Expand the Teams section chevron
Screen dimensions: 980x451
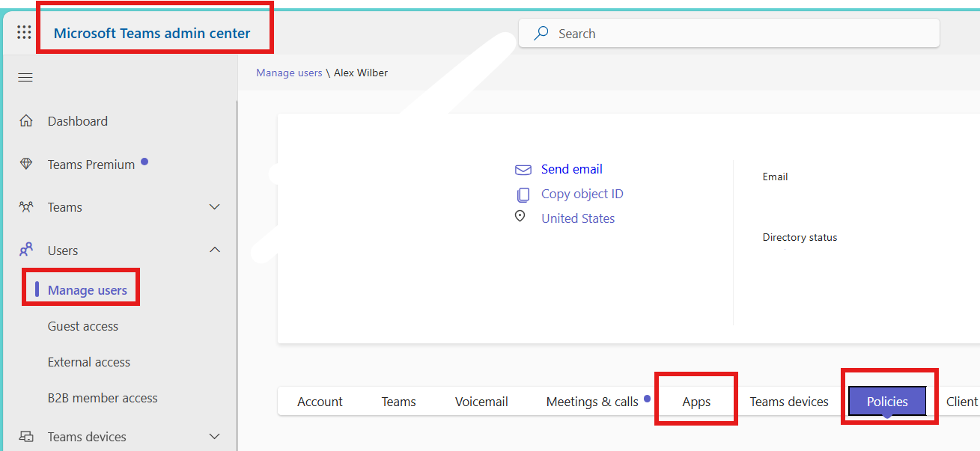[x=215, y=207]
